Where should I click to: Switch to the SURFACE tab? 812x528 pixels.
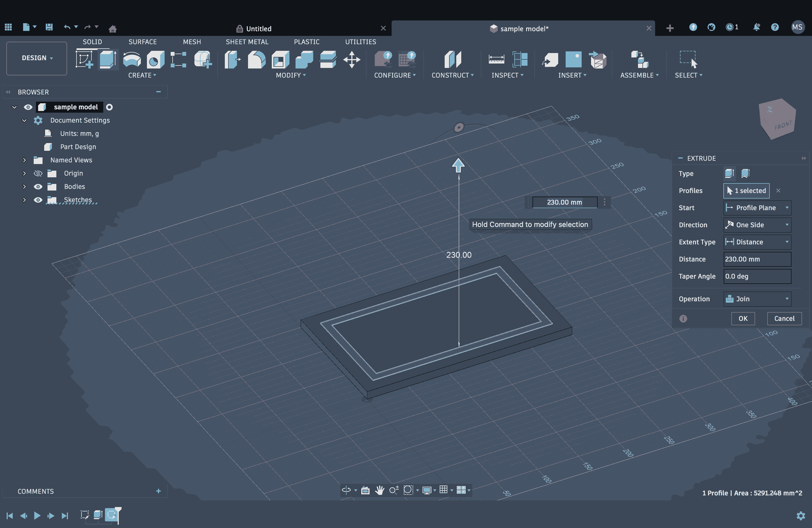pyautogui.click(x=142, y=42)
